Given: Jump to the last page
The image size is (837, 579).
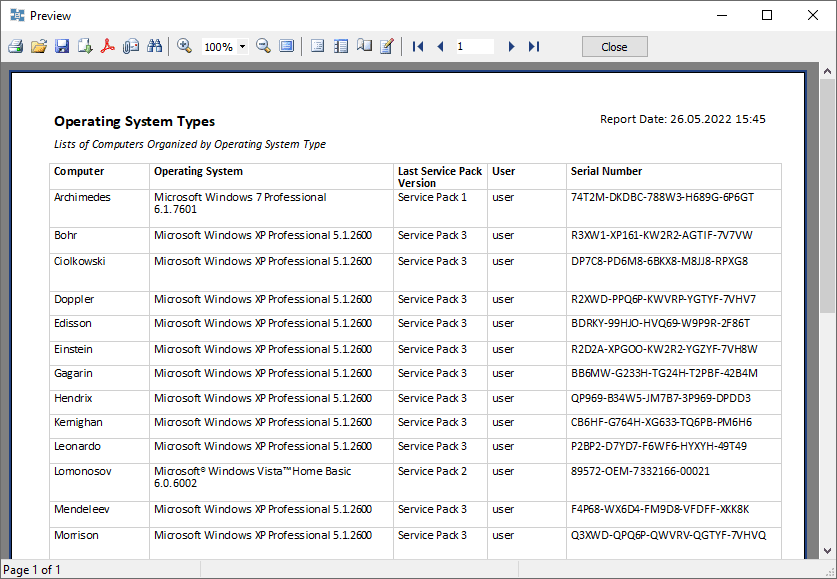Looking at the screenshot, I should click(x=534, y=46).
